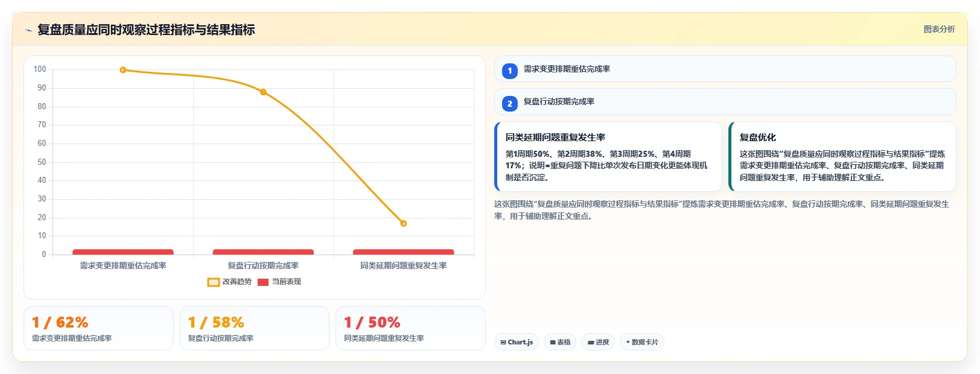Click the blue pulse icon beside the title
This screenshot has width=980, height=374.
pos(28,30)
